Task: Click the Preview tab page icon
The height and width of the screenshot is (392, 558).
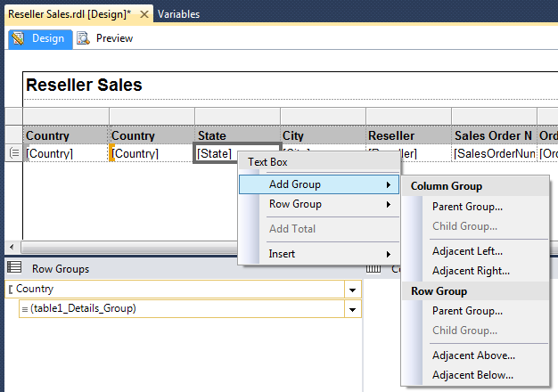Action: click(84, 38)
